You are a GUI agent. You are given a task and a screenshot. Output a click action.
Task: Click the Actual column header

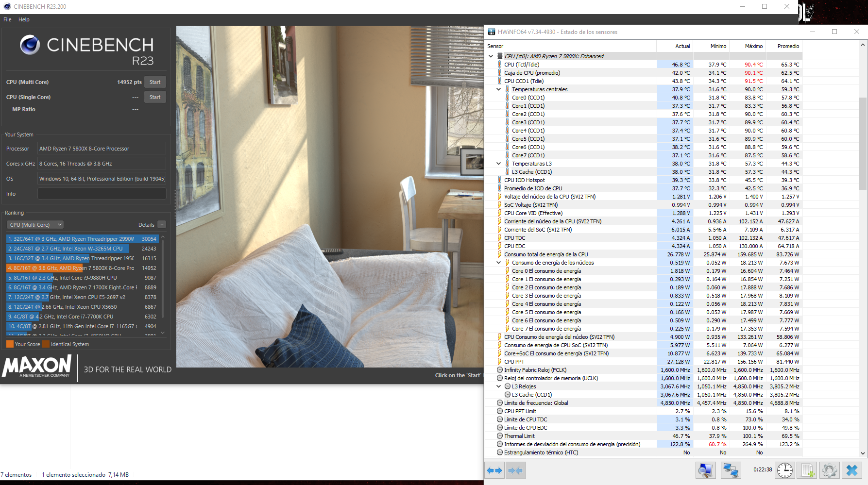pos(675,46)
